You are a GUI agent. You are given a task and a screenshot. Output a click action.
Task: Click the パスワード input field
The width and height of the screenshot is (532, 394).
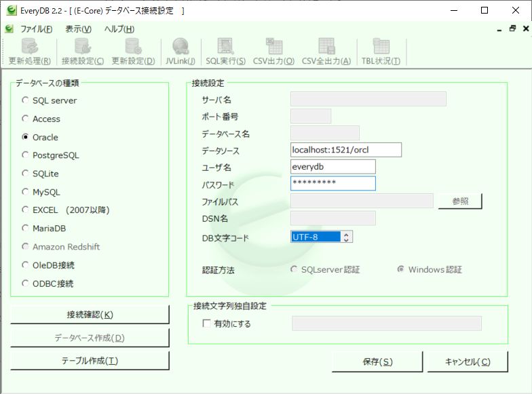[333, 183]
